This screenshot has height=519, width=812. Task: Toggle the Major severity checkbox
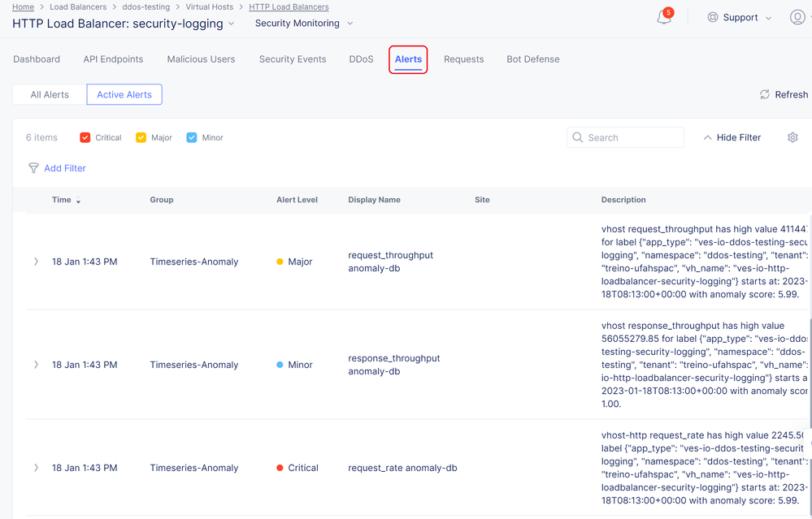[141, 137]
